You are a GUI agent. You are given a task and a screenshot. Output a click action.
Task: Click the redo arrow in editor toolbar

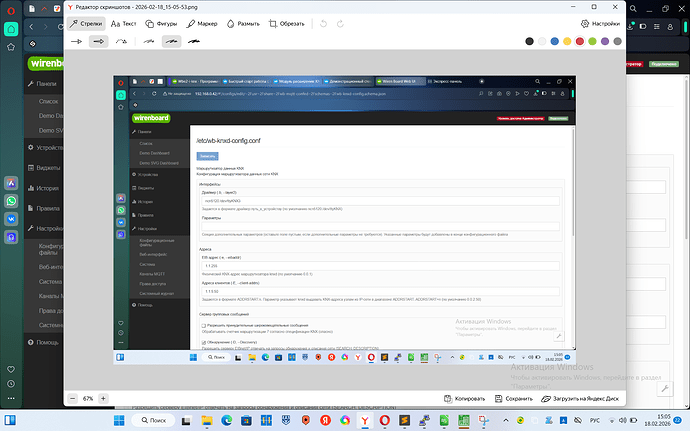pos(340,24)
